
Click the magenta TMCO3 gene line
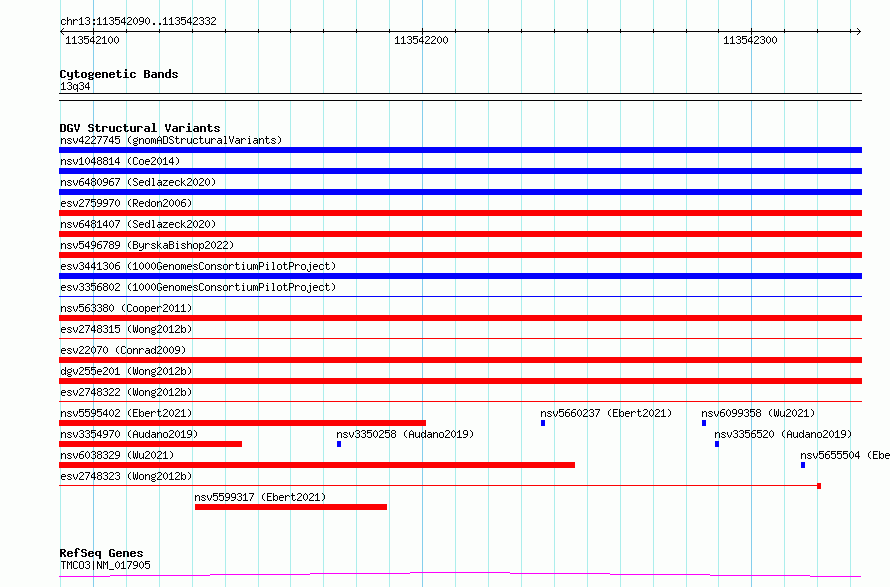click(460, 575)
